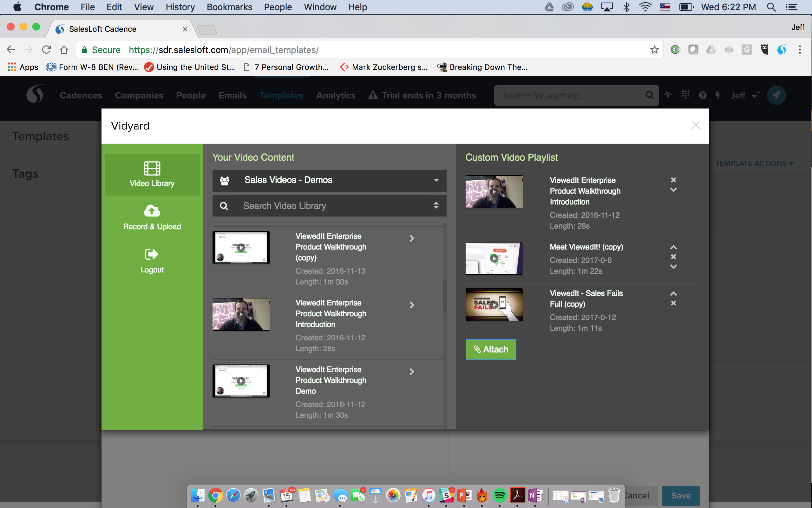Click the rocket launch icon
Screen dimensions: 812x508
click(776, 96)
